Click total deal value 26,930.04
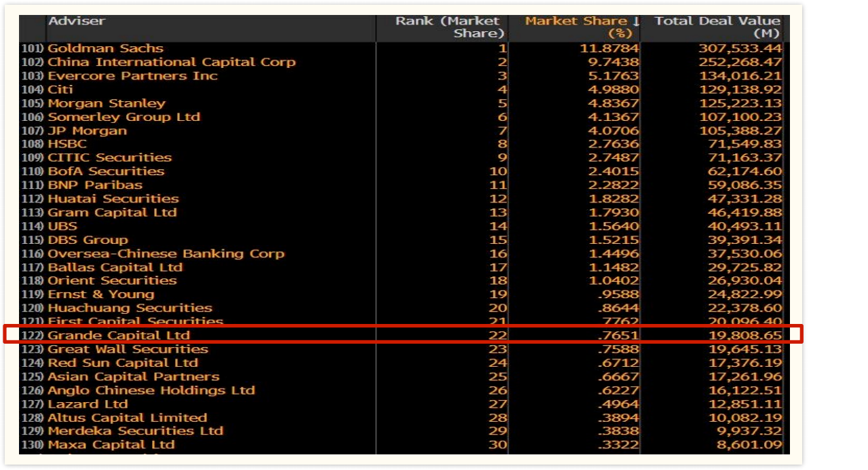This screenshot has height=470, width=868. coord(744,281)
